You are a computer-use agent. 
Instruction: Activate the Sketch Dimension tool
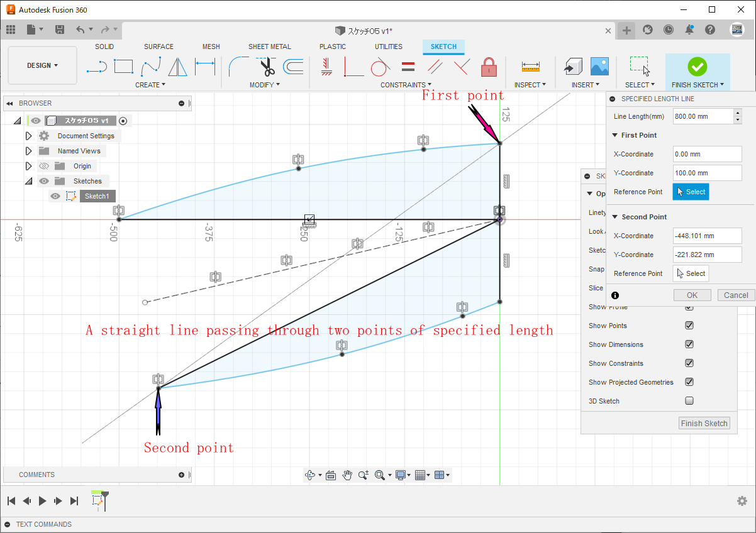[205, 66]
